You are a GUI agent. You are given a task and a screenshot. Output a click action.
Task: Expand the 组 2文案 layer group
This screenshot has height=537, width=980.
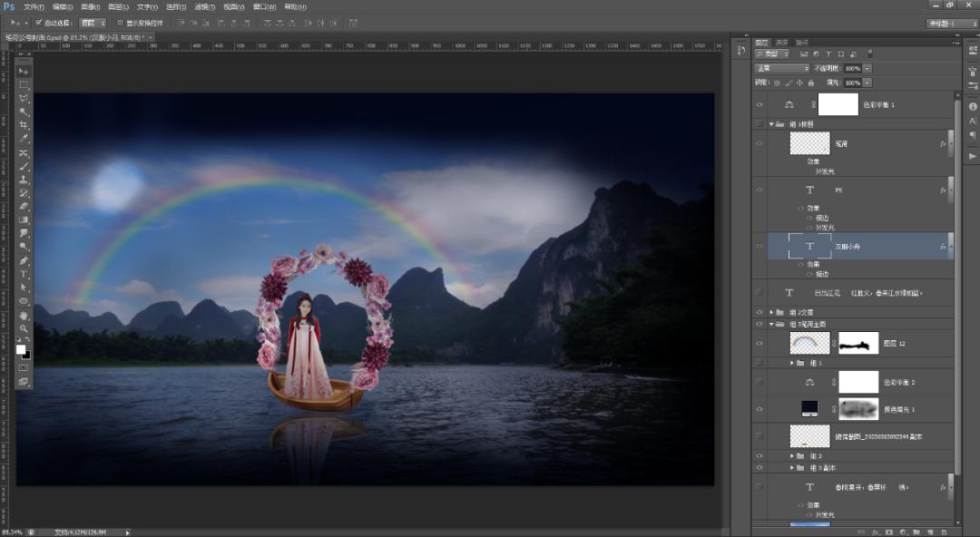tap(772, 311)
